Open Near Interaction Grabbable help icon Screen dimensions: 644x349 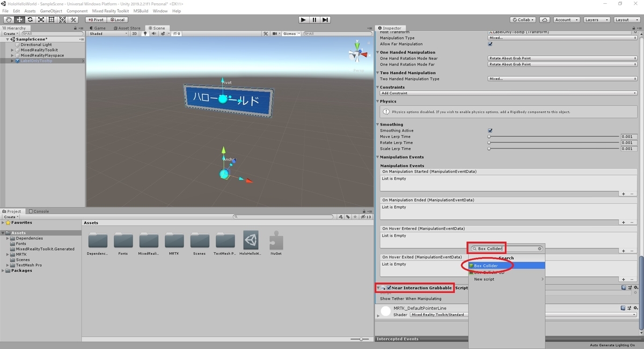(624, 288)
